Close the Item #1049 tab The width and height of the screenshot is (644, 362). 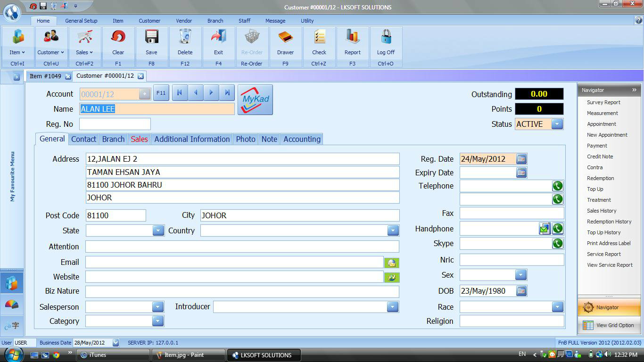pyautogui.click(x=68, y=76)
